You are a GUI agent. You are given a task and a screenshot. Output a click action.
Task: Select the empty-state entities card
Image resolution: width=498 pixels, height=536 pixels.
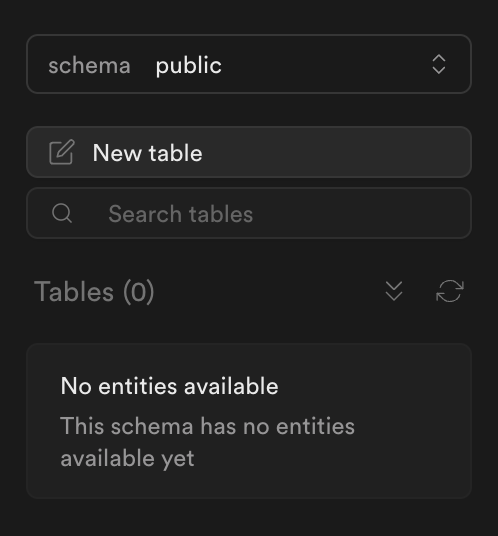249,421
